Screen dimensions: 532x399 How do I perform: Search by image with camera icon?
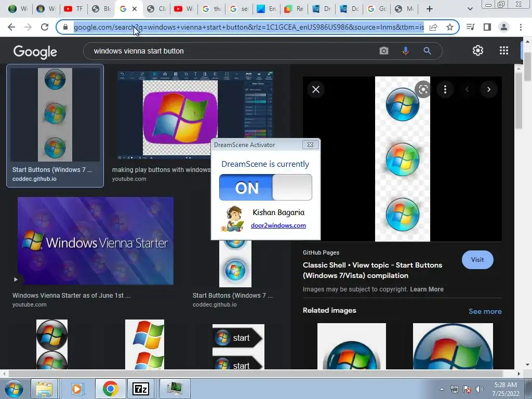click(x=384, y=51)
